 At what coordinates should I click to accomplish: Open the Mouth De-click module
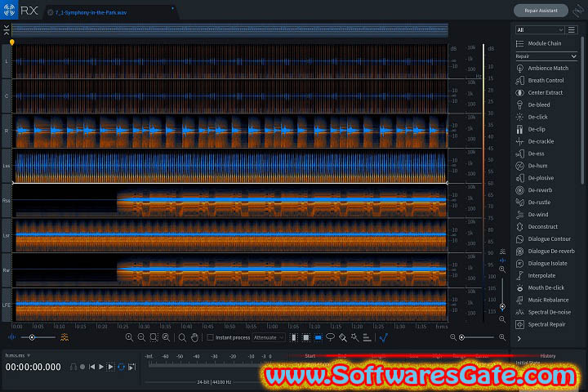[x=540, y=287]
